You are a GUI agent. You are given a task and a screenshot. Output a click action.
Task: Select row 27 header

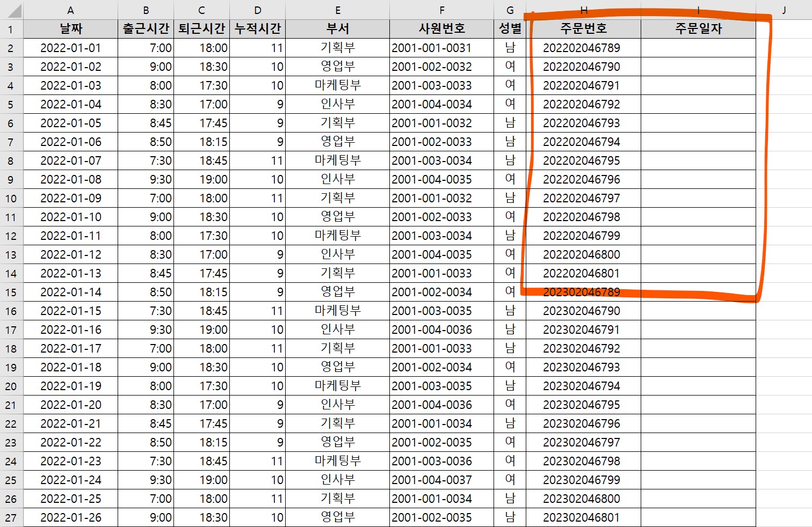[x=12, y=518]
